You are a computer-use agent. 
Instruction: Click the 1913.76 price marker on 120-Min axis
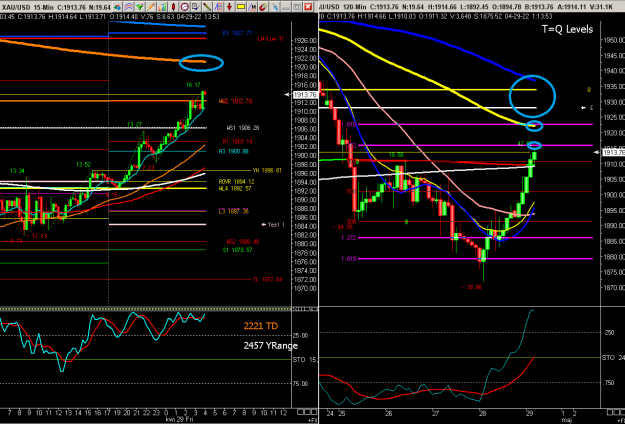(614, 152)
